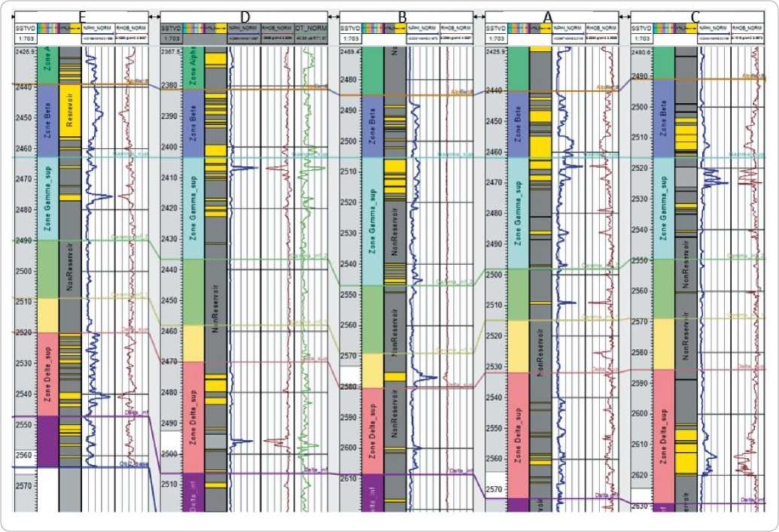Click the spacing arrow between wells B and A
Screen dimensions: 779x532
click(x=479, y=17)
